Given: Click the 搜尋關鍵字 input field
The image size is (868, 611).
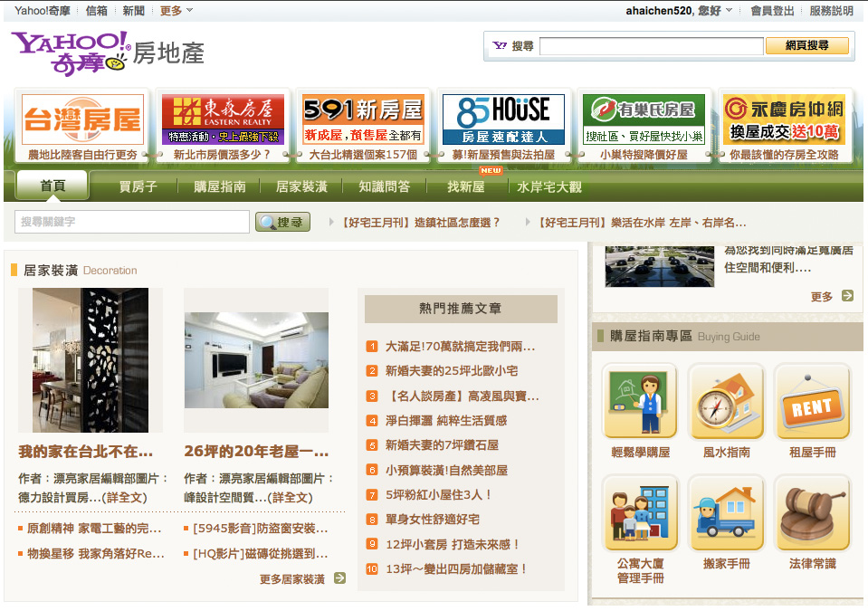Looking at the screenshot, I should (132, 222).
